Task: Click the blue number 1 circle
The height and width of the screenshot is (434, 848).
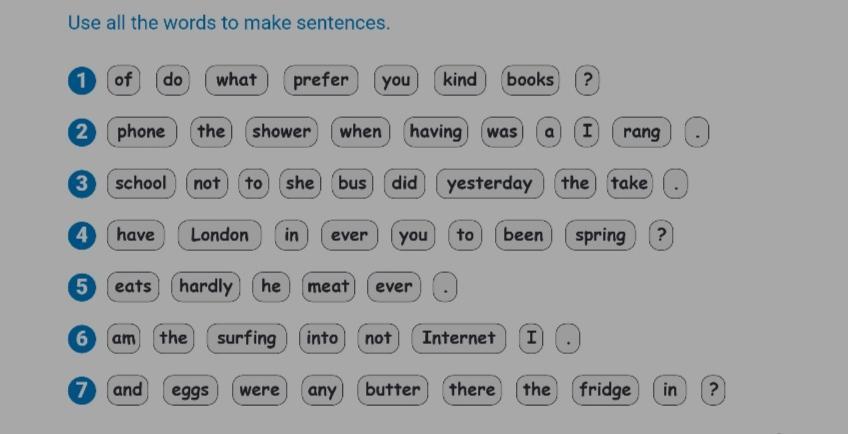Action: [x=82, y=81]
